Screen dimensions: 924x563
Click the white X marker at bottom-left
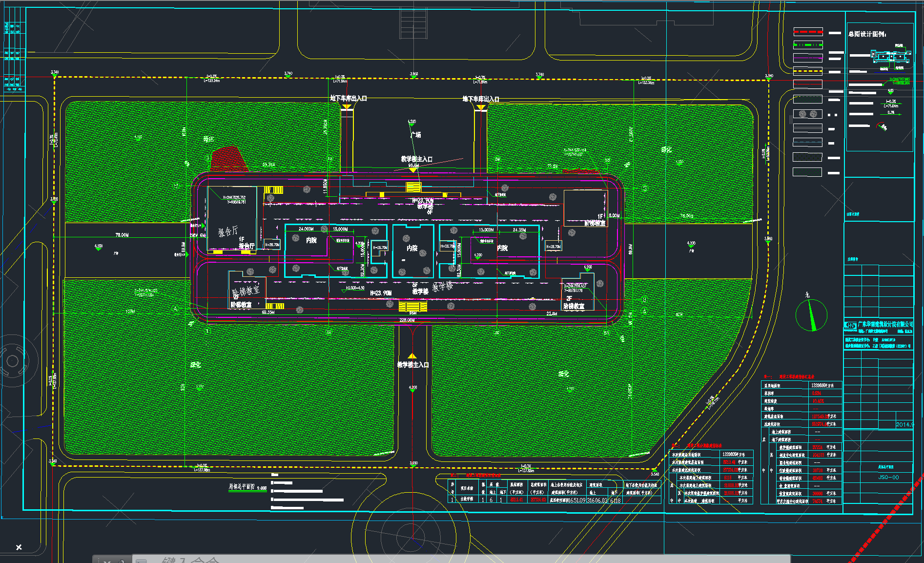coord(19,547)
